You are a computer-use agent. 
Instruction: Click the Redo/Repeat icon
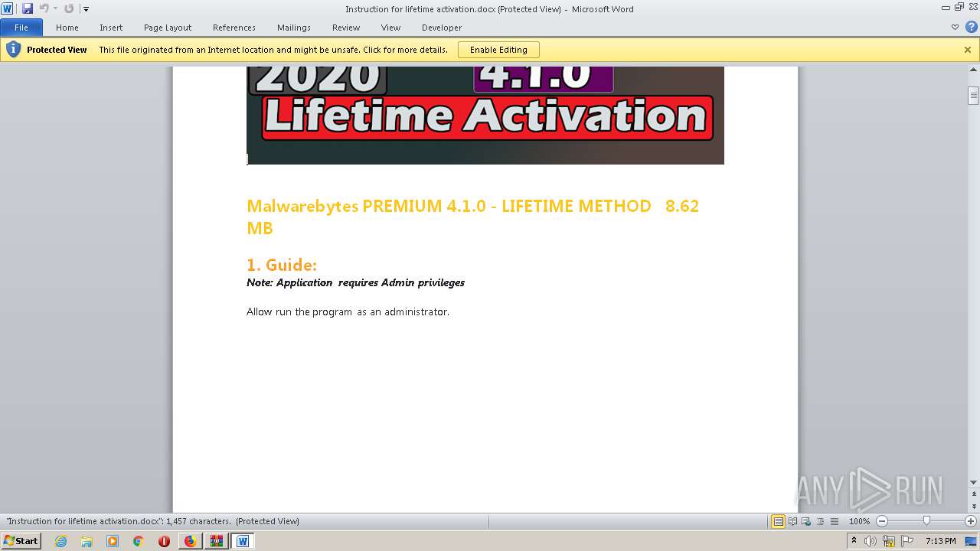pyautogui.click(x=69, y=8)
